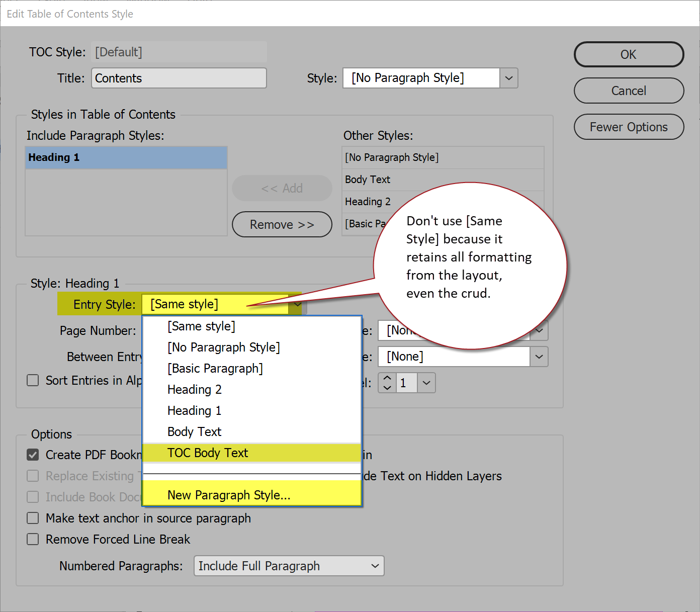
Task: Pick Heading 2 in the Entry Style list
Action: 194,389
